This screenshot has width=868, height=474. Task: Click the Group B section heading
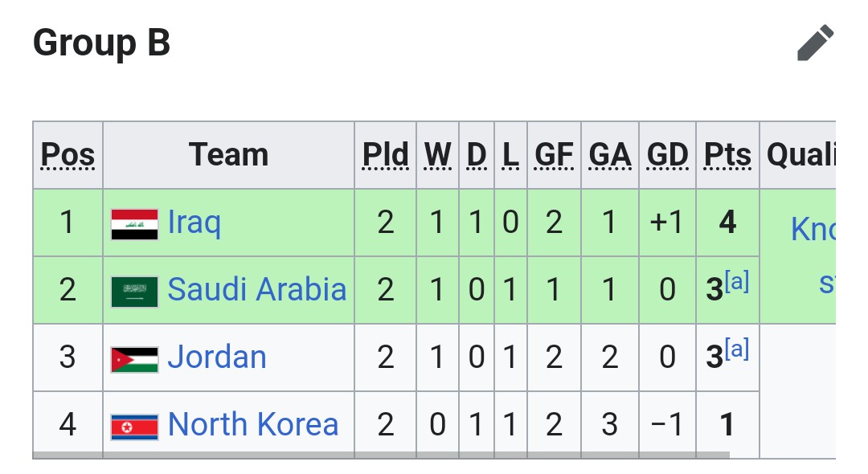point(101,43)
